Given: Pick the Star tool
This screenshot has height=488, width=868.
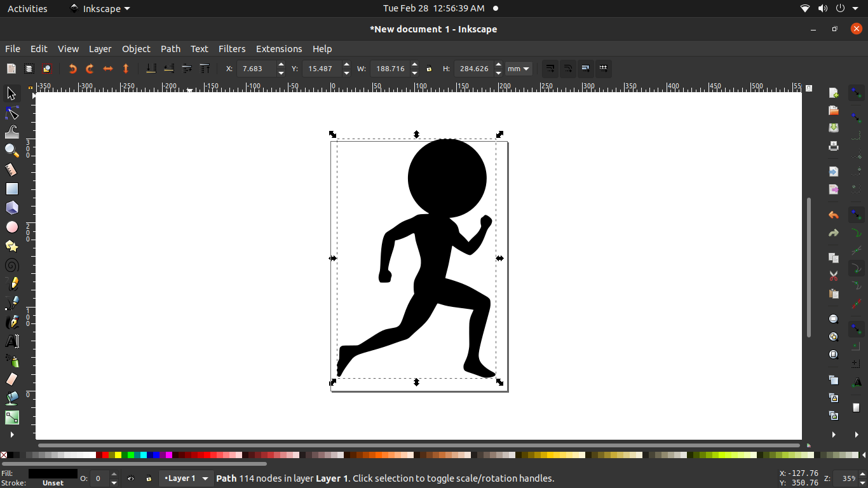Looking at the screenshot, I should (x=11, y=246).
